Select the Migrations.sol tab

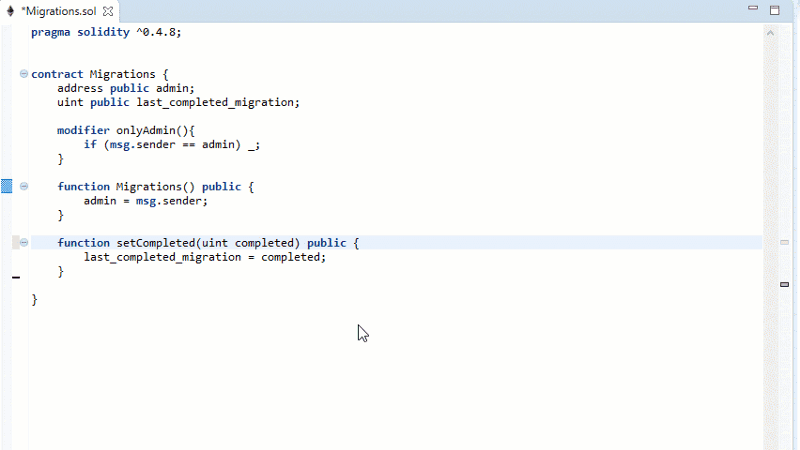point(60,11)
